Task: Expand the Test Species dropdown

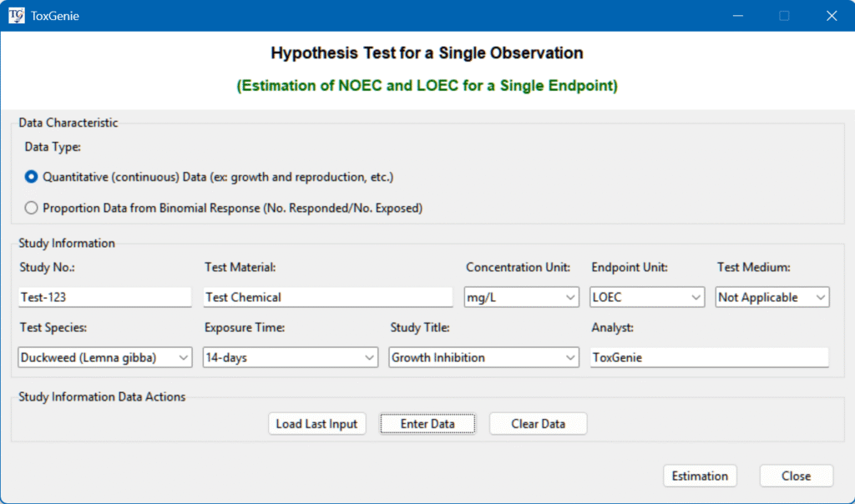Action: [x=105, y=357]
